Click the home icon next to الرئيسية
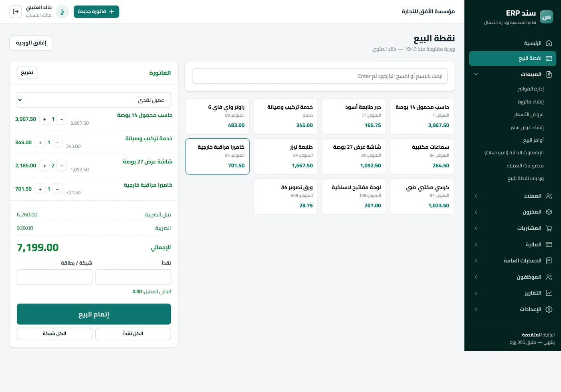The height and width of the screenshot is (392, 561). (549, 43)
